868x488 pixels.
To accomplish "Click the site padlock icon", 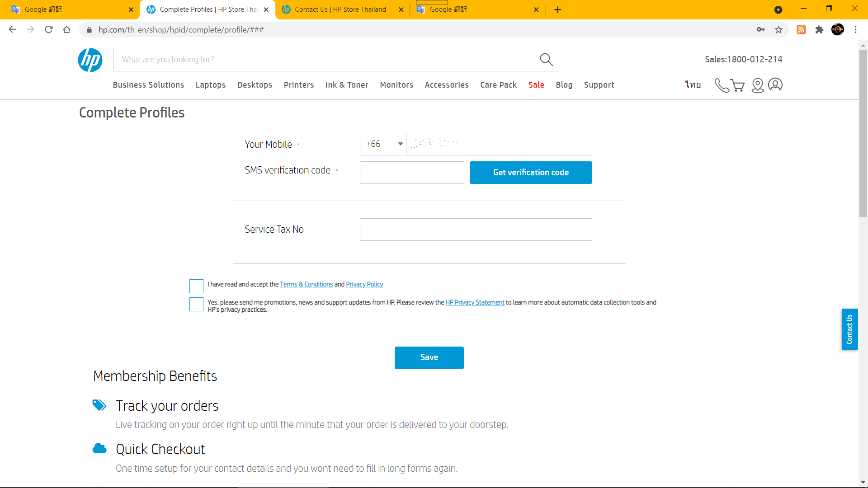I will 89,30.
